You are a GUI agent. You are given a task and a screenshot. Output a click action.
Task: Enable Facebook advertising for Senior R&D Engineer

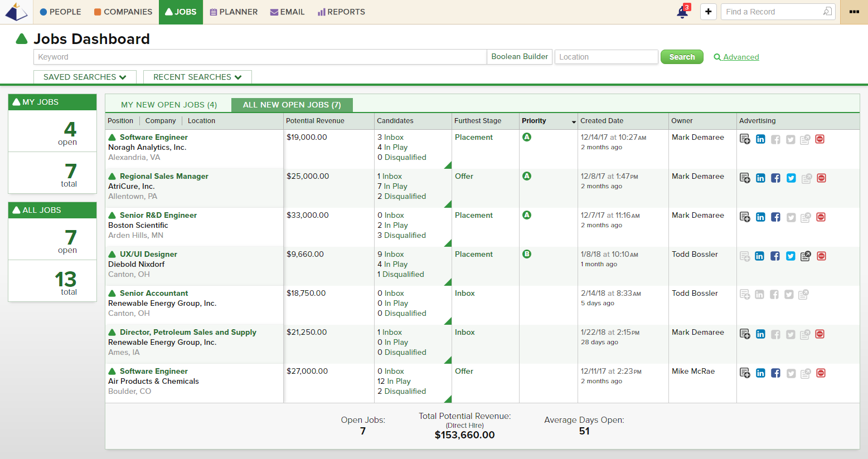775,217
